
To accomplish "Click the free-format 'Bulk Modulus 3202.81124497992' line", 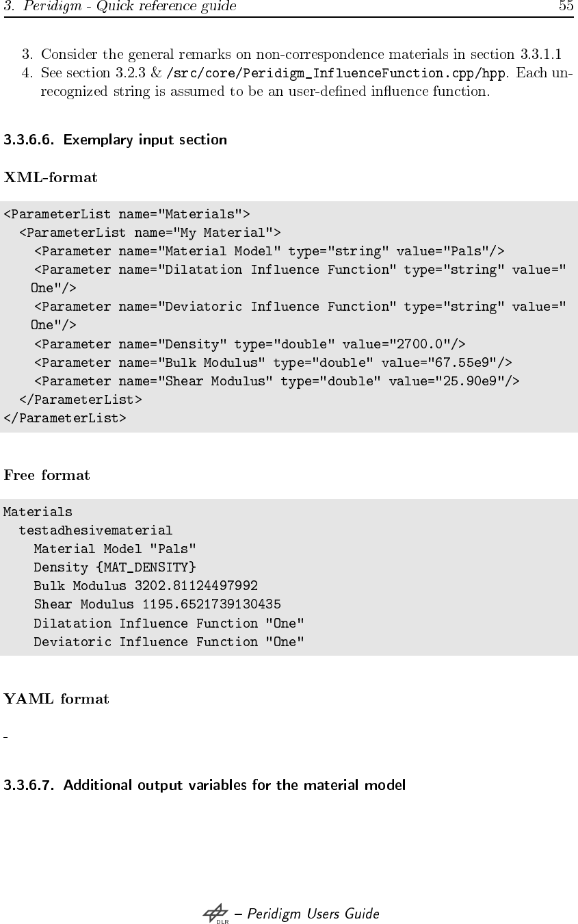I will 146,586.
